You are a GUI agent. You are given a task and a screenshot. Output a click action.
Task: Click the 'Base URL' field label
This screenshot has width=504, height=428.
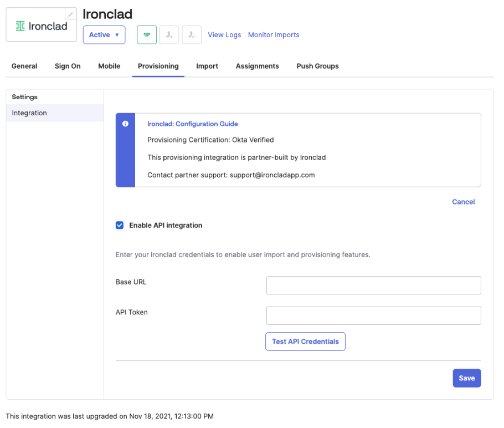(x=131, y=282)
